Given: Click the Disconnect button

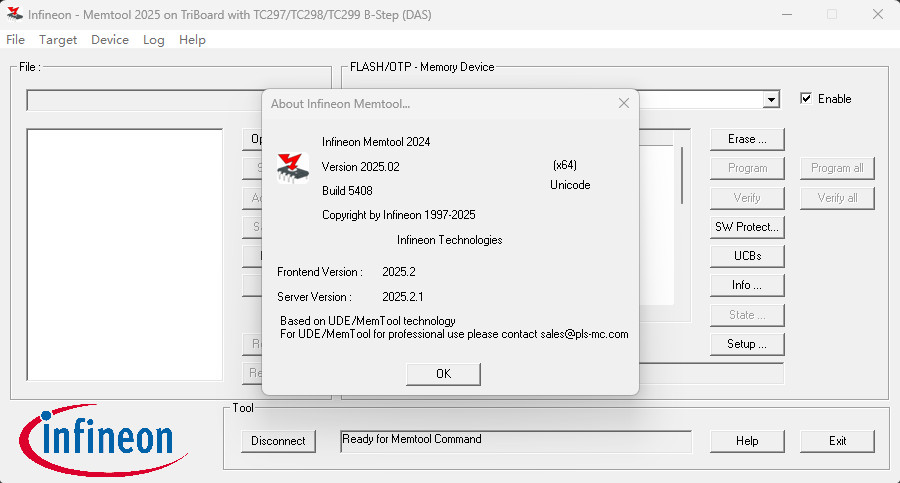Looking at the screenshot, I should [278, 441].
